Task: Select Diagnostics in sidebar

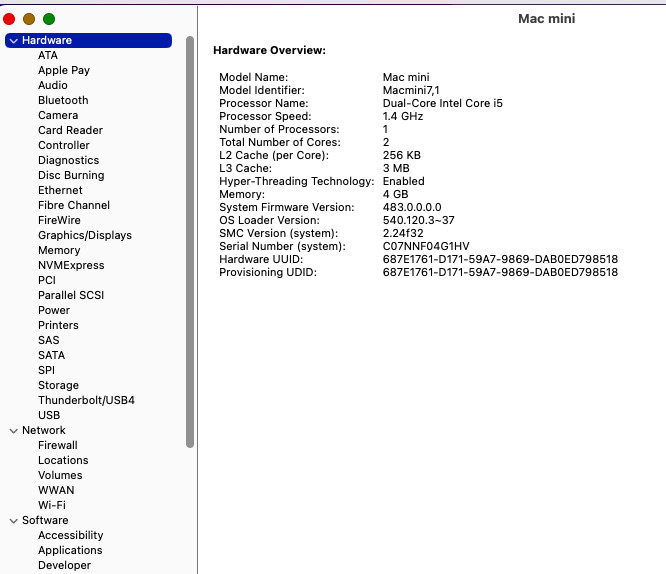Action: tap(68, 160)
